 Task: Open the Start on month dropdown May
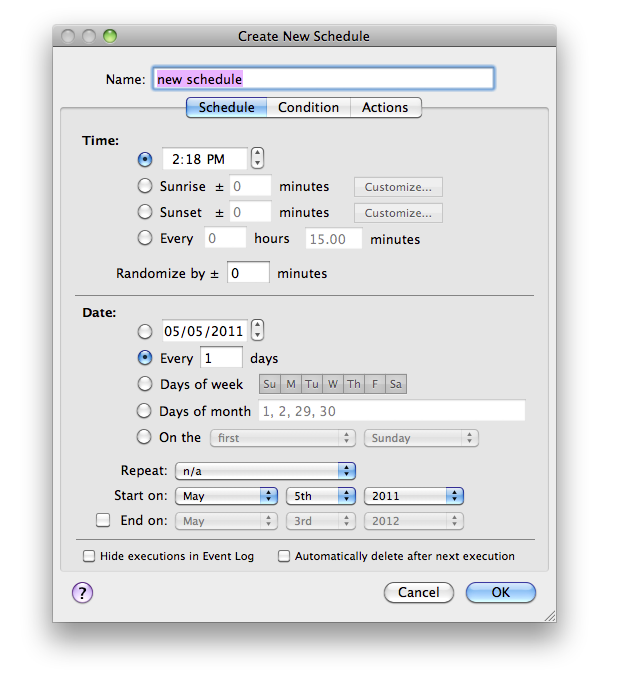(x=226, y=496)
